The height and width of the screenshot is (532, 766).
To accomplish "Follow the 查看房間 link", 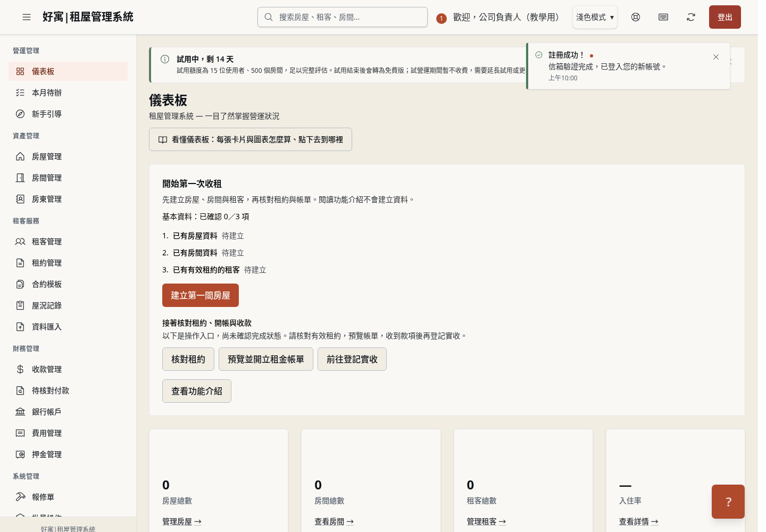I will tap(334, 521).
